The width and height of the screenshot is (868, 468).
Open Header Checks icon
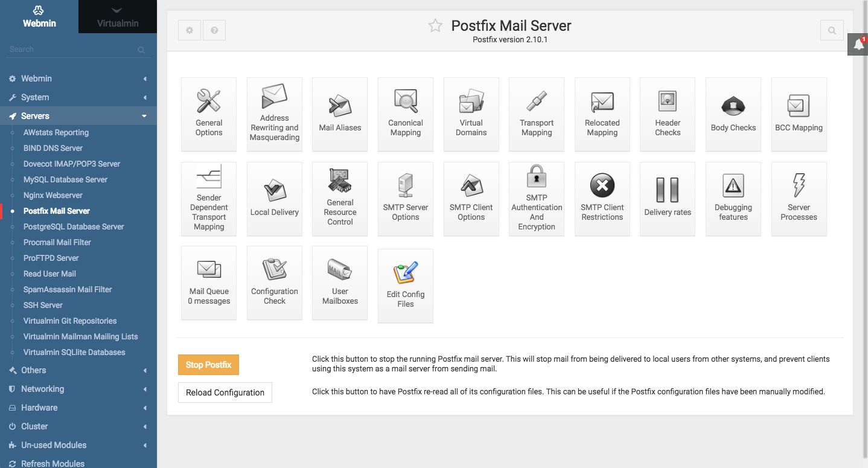[x=668, y=114]
